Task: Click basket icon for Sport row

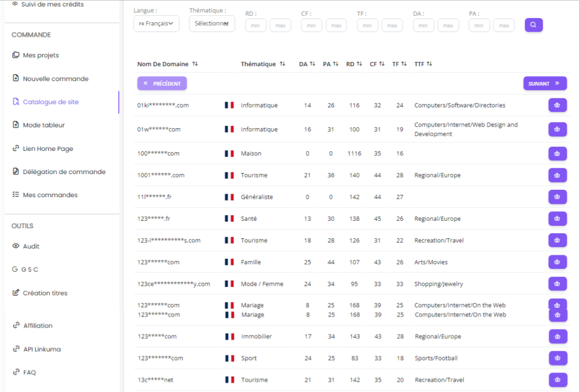Action: [558, 358]
